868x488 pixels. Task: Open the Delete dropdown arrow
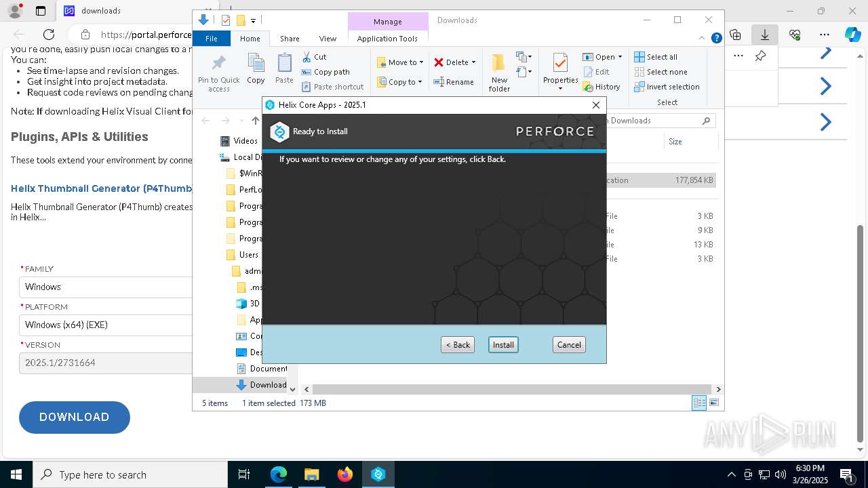(473, 62)
